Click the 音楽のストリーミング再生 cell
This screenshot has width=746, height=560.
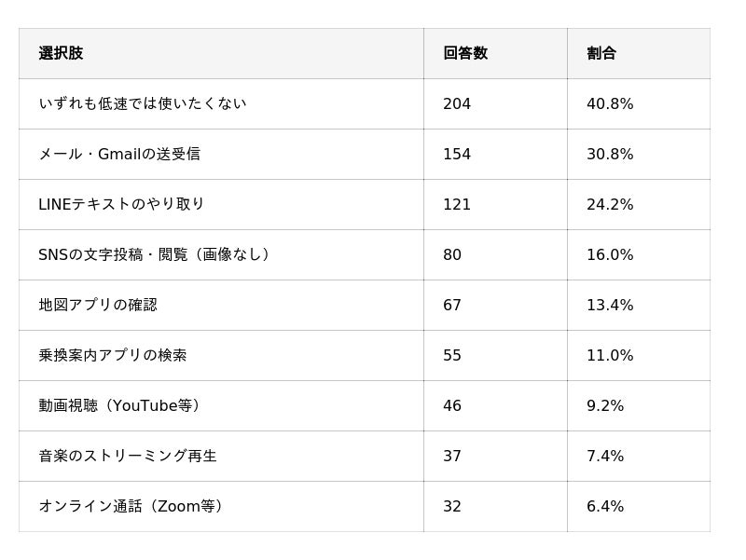tap(128, 456)
